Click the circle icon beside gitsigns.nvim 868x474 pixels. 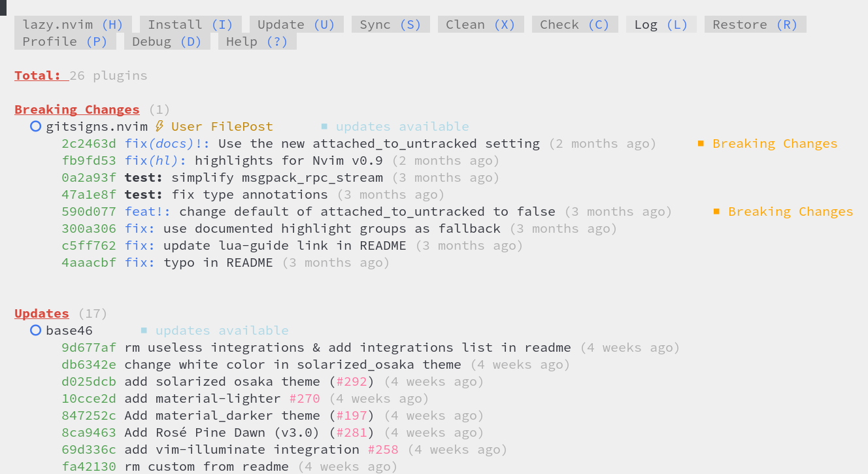point(36,127)
